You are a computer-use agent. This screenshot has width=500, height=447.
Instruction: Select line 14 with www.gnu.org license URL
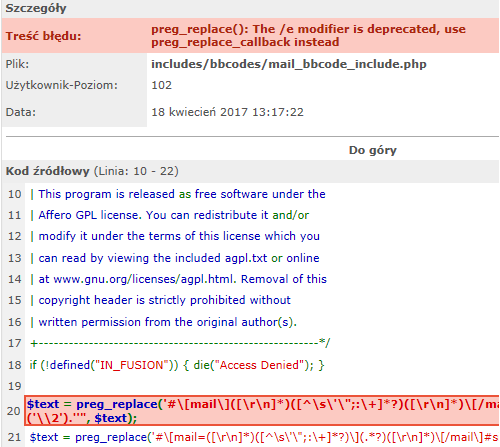click(x=178, y=279)
